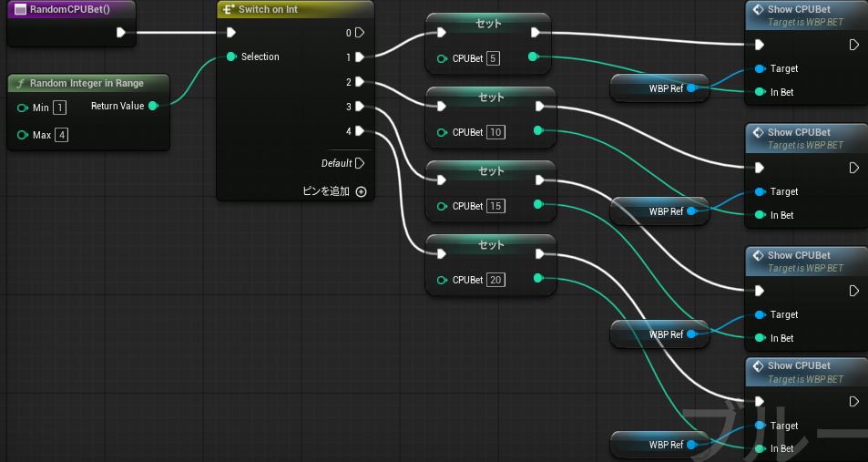Select the RandomCPUBet function entry node title
Image resolution: width=868 pixels, height=462 pixels.
point(67,9)
